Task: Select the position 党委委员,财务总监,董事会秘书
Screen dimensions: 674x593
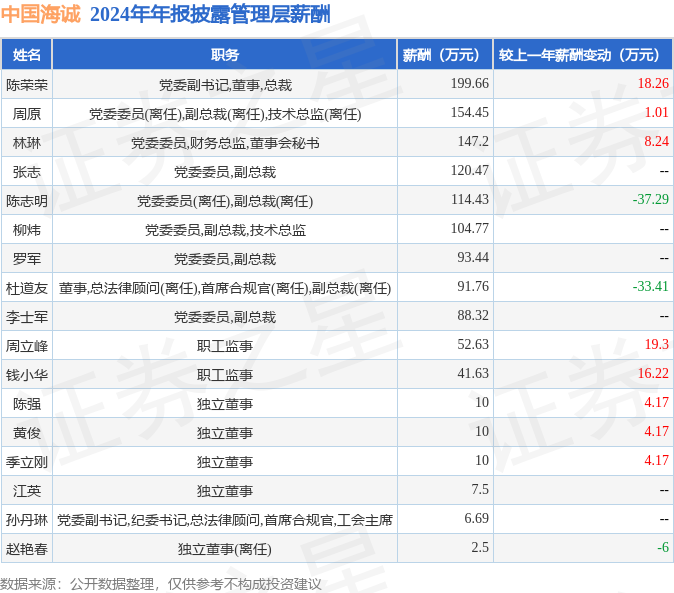Action: tap(225, 143)
